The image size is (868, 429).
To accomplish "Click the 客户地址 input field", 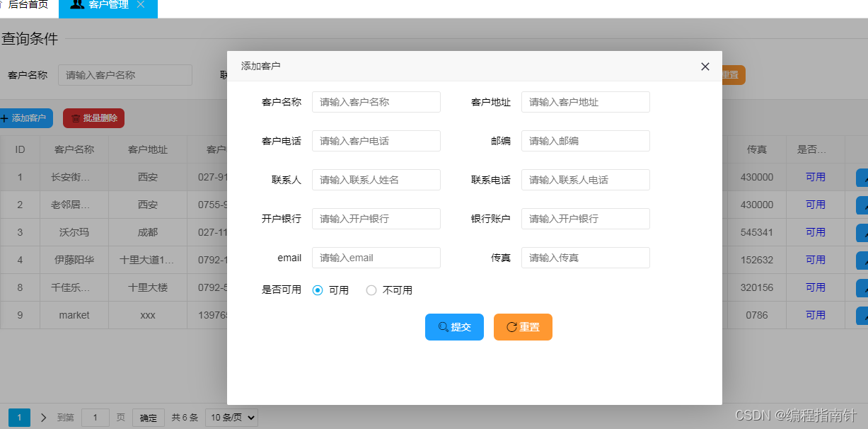I will pyautogui.click(x=585, y=102).
